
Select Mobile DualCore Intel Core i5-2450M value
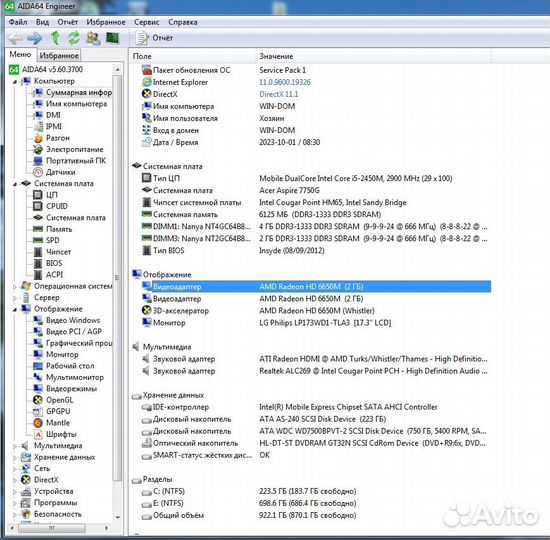(x=356, y=178)
